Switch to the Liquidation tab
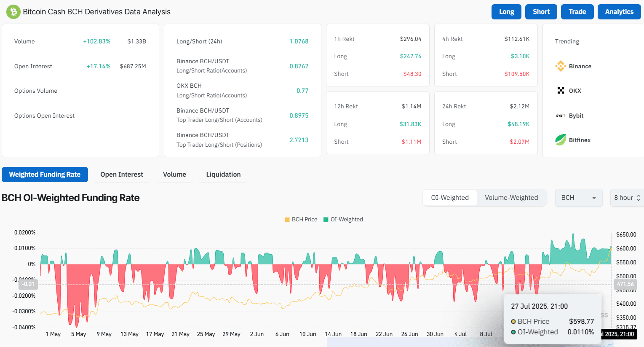This screenshot has width=644, height=347. pyautogui.click(x=223, y=175)
